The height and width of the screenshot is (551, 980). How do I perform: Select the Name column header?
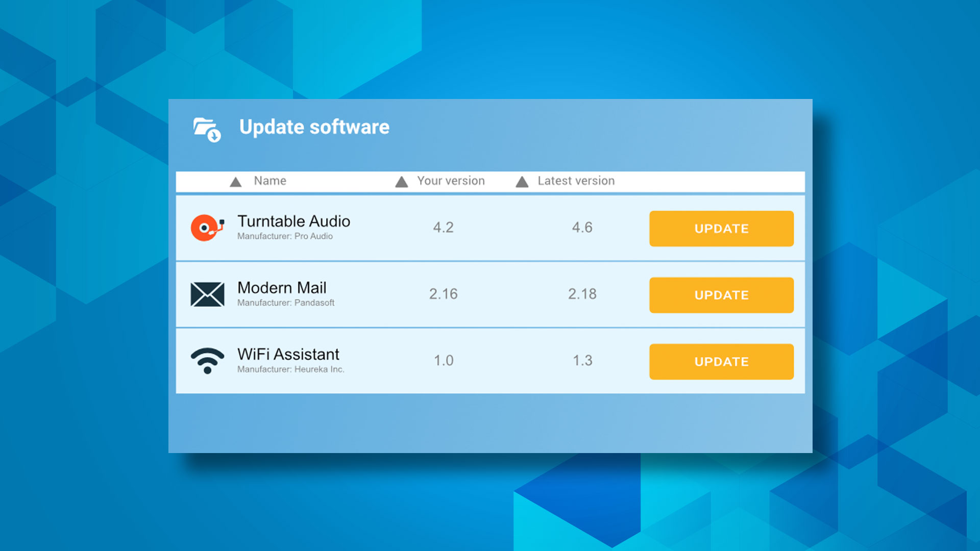click(270, 181)
